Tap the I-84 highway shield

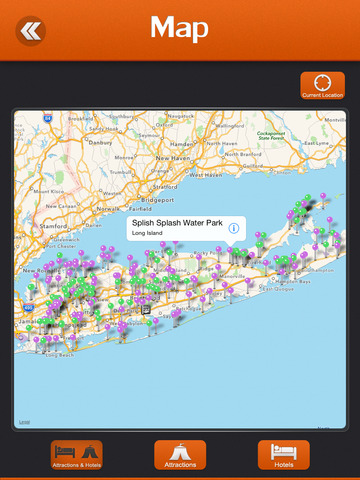48,118
